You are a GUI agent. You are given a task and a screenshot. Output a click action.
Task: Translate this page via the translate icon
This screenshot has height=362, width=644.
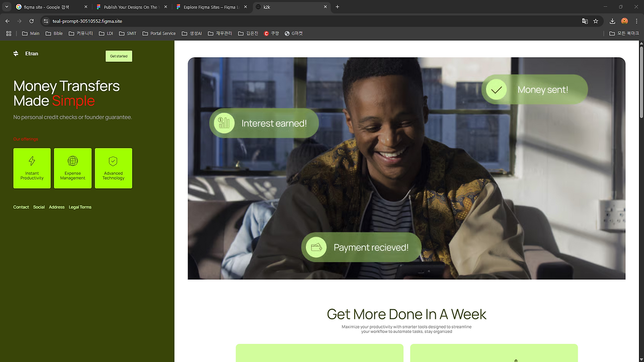(x=585, y=21)
